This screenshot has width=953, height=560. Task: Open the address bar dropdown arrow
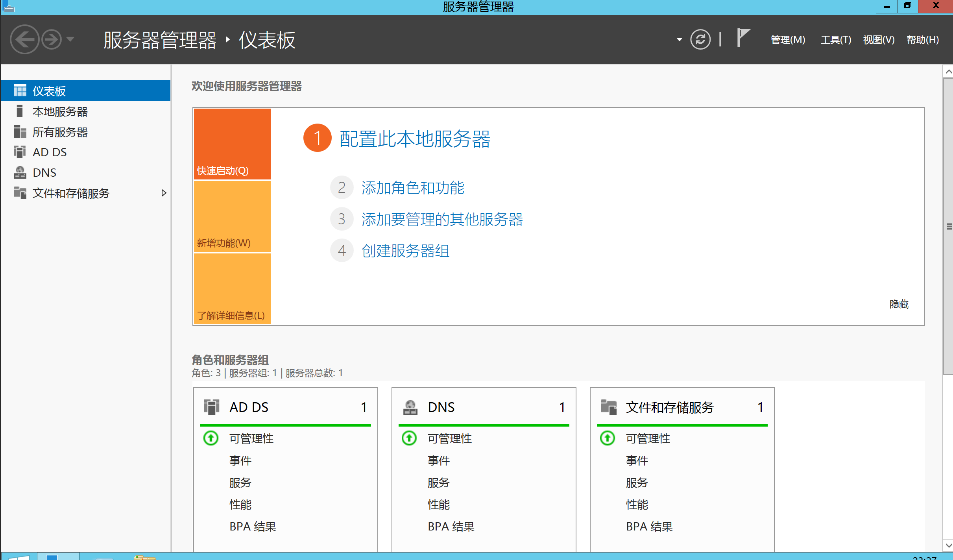point(679,40)
